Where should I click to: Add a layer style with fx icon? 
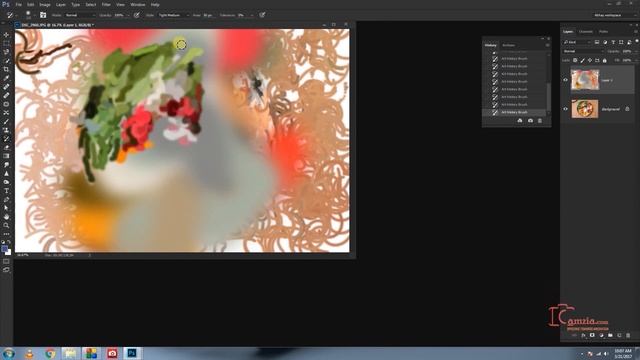583,336
